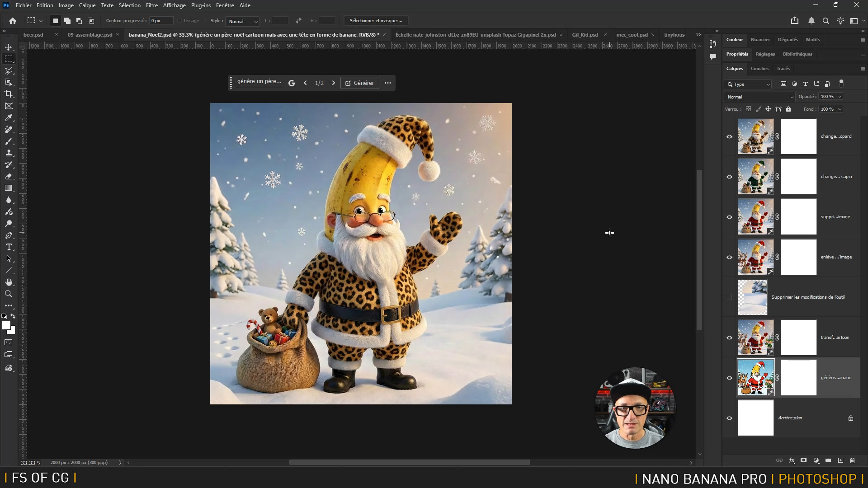Screen dimensions: 868x488
Task: Switch to the Couches tab
Action: pyautogui.click(x=759, y=69)
